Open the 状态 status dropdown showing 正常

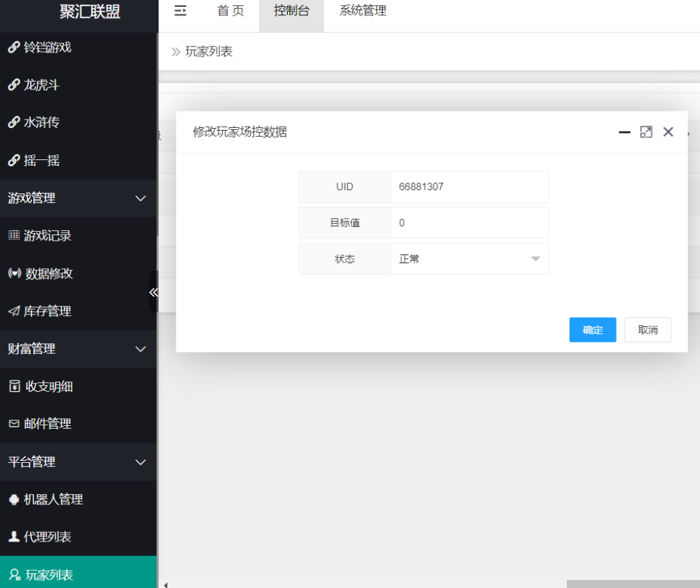point(470,258)
